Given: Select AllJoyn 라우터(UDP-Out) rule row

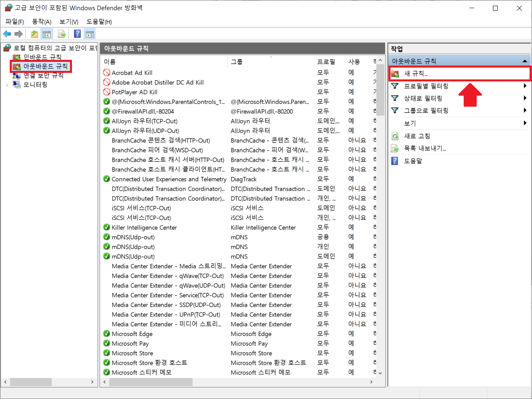Looking at the screenshot, I should tap(239, 131).
